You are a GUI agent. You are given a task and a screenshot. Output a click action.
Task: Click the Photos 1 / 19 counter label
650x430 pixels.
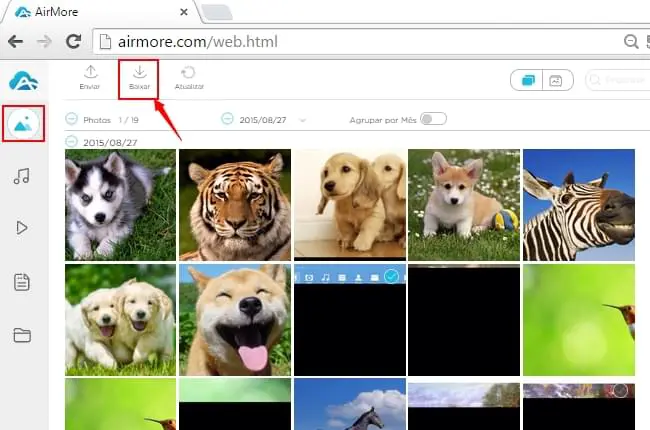(111, 120)
